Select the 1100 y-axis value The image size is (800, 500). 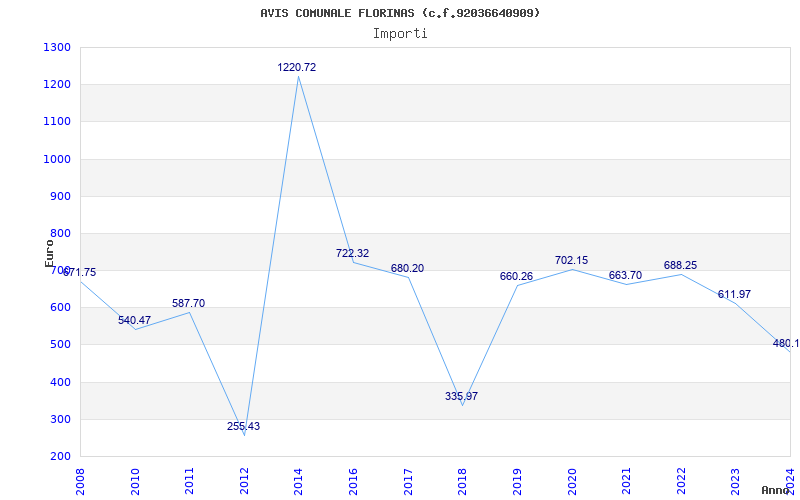pos(57,122)
